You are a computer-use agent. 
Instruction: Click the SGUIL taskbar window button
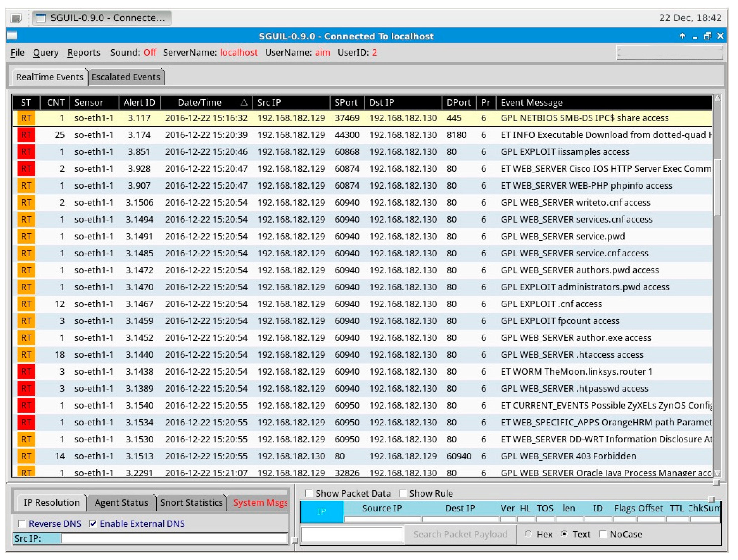coord(102,18)
